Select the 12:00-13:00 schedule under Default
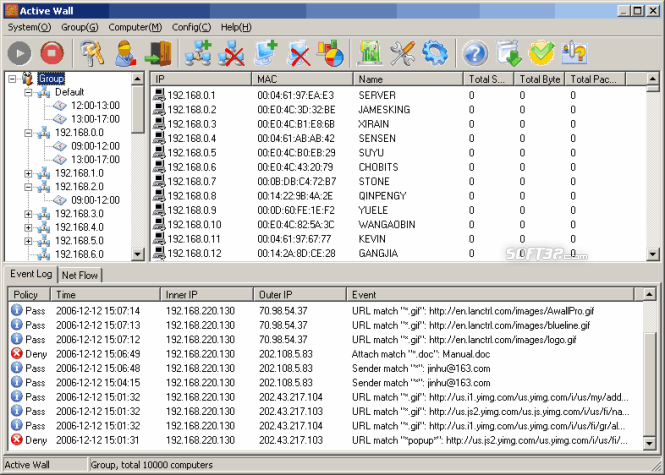Image resolution: width=665 pixels, height=475 pixels. coord(95,105)
